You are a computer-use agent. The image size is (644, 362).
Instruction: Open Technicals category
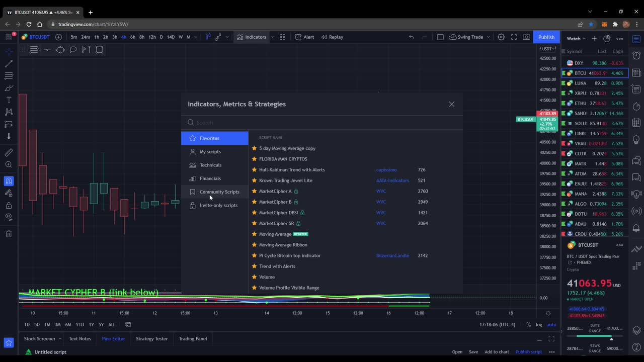click(x=215, y=165)
